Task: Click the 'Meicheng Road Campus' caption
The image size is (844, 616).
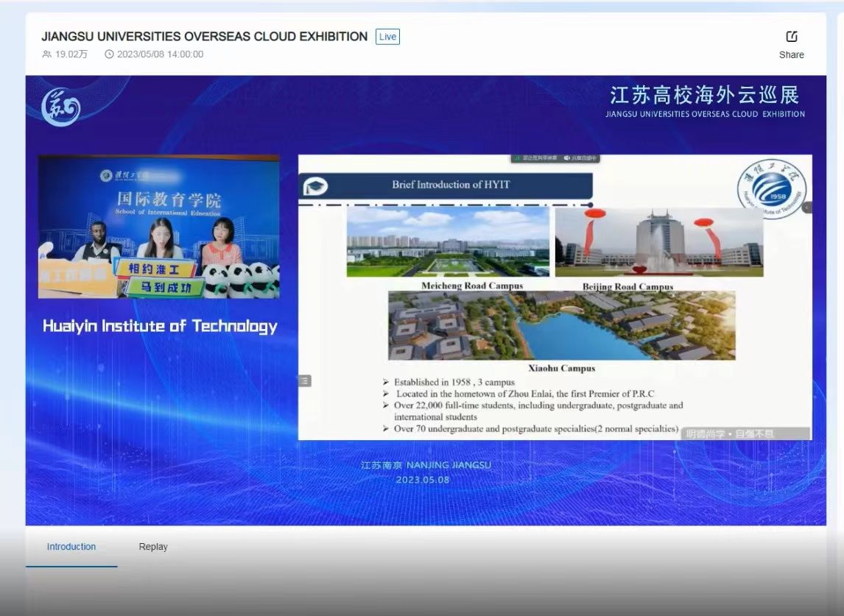Action: pos(472,285)
